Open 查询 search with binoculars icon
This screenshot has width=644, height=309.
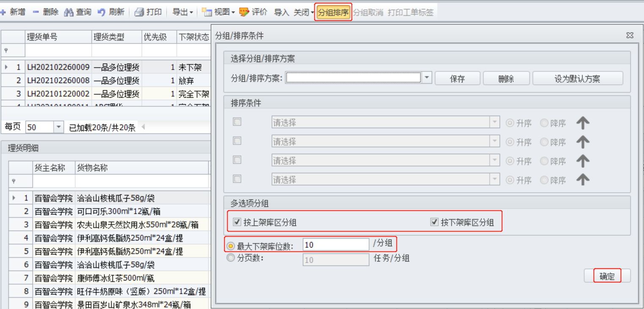click(x=69, y=13)
